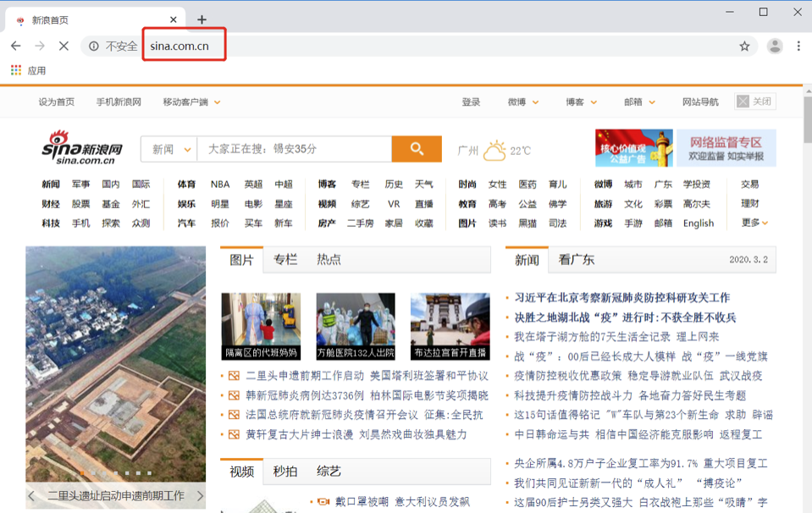Screen dimensions: 812x513
Task: Open 手机新浪网 link
Action: [119, 102]
